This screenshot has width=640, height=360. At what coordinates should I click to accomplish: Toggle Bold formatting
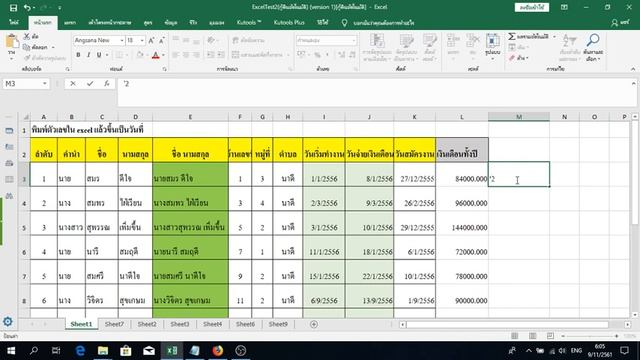point(78,55)
